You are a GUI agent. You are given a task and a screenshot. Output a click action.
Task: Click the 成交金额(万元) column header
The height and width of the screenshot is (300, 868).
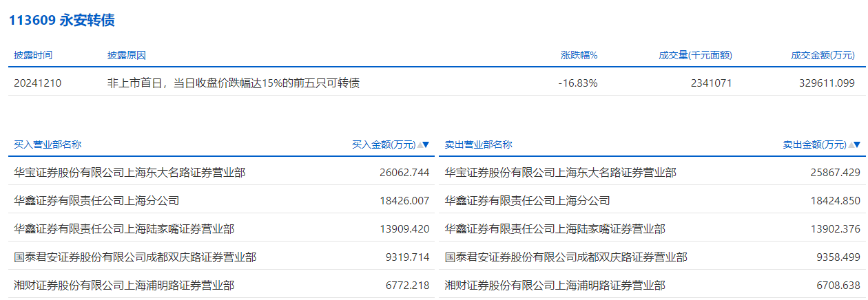click(823, 55)
